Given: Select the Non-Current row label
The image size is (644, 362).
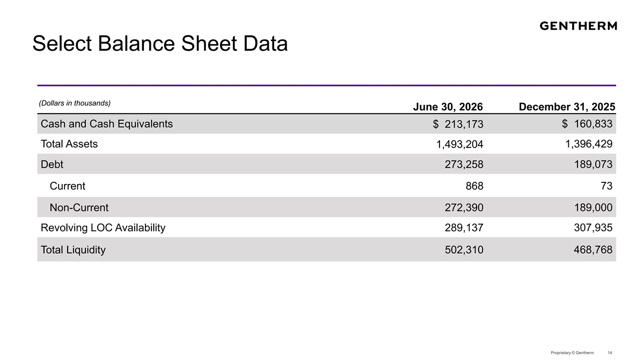Looking at the screenshot, I should tap(79, 208).
